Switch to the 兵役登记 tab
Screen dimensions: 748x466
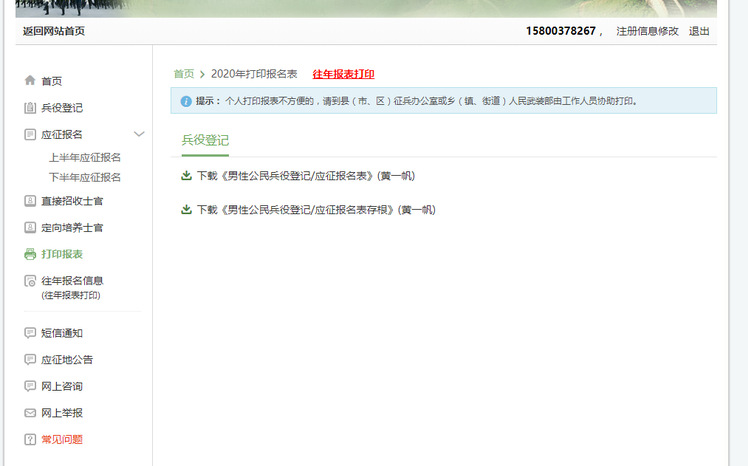[205, 140]
